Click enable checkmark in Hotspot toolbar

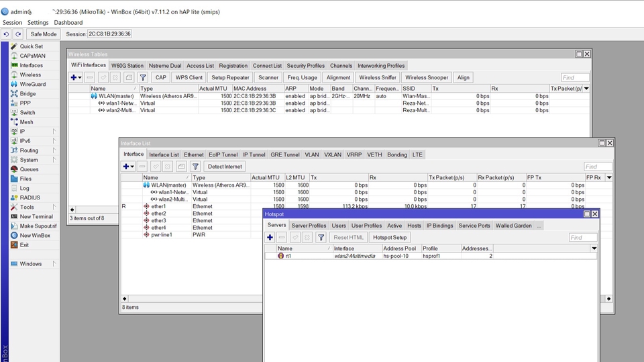click(295, 237)
